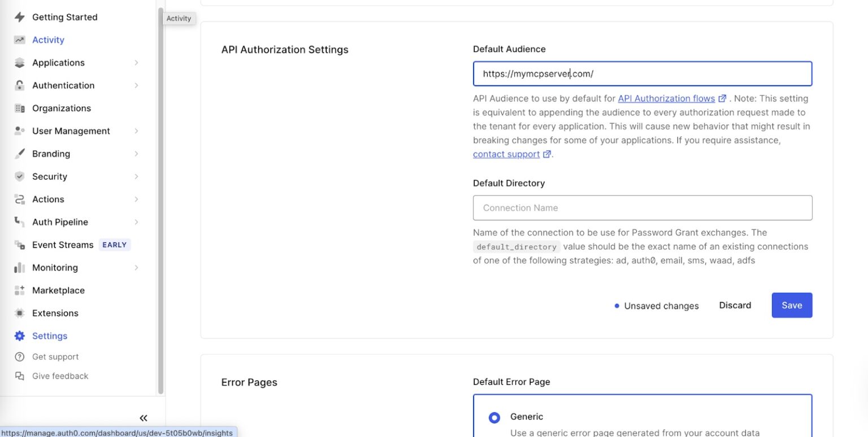Viewport: 868px width, 437px height.
Task: Click the Settings gear icon
Action: tap(19, 335)
